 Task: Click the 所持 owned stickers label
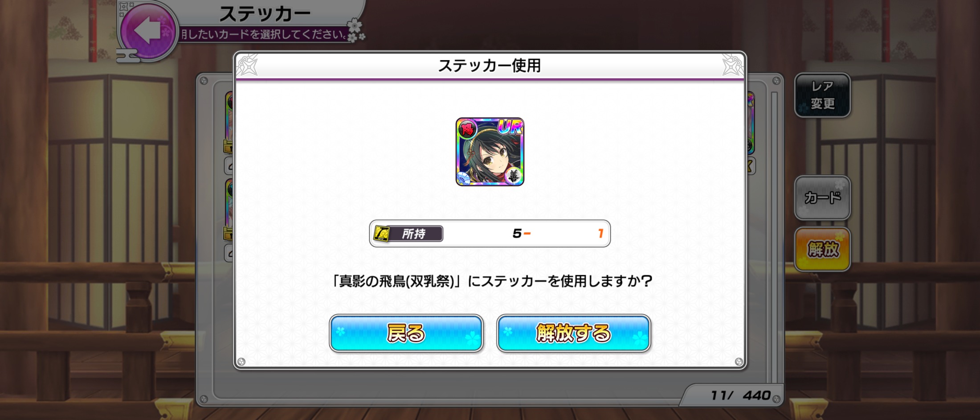point(413,234)
